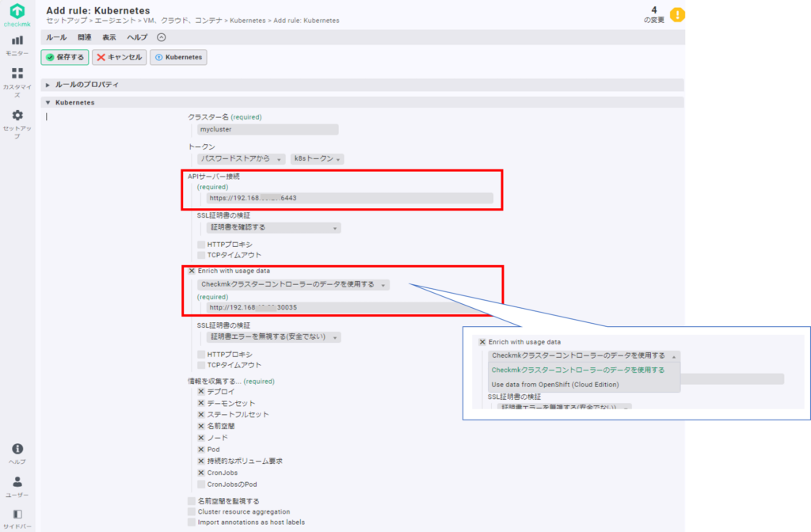Enable the Cluster resource aggregation checkbox
This screenshot has height=532, width=811.
(192, 512)
